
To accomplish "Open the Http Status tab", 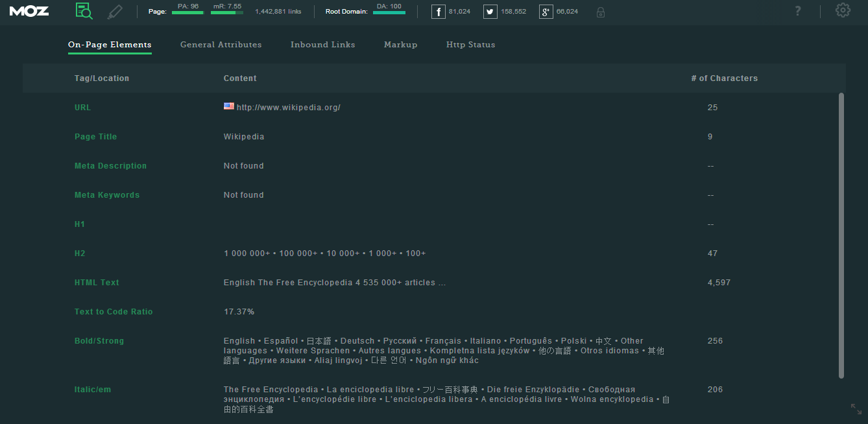I will 471,45.
